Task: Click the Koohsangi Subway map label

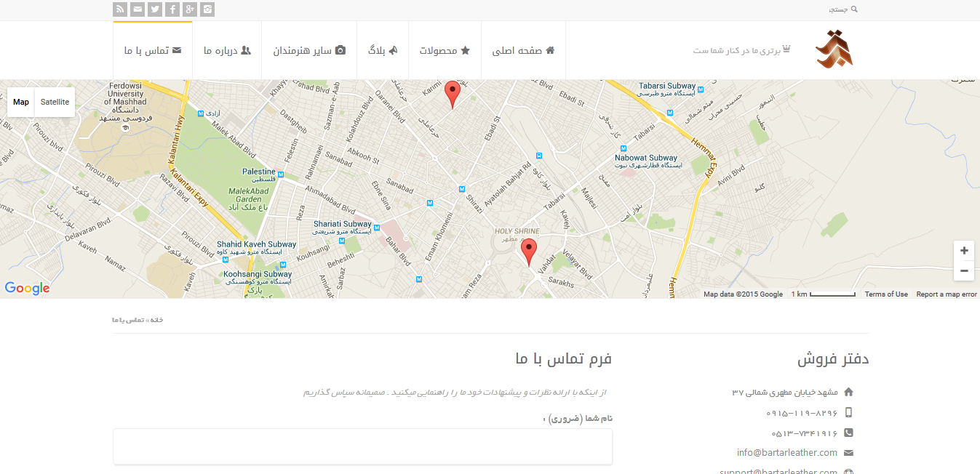Action: (x=258, y=278)
